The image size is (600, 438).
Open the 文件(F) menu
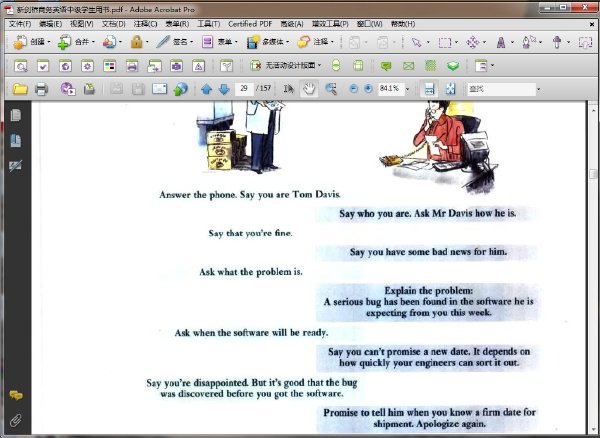pos(20,24)
